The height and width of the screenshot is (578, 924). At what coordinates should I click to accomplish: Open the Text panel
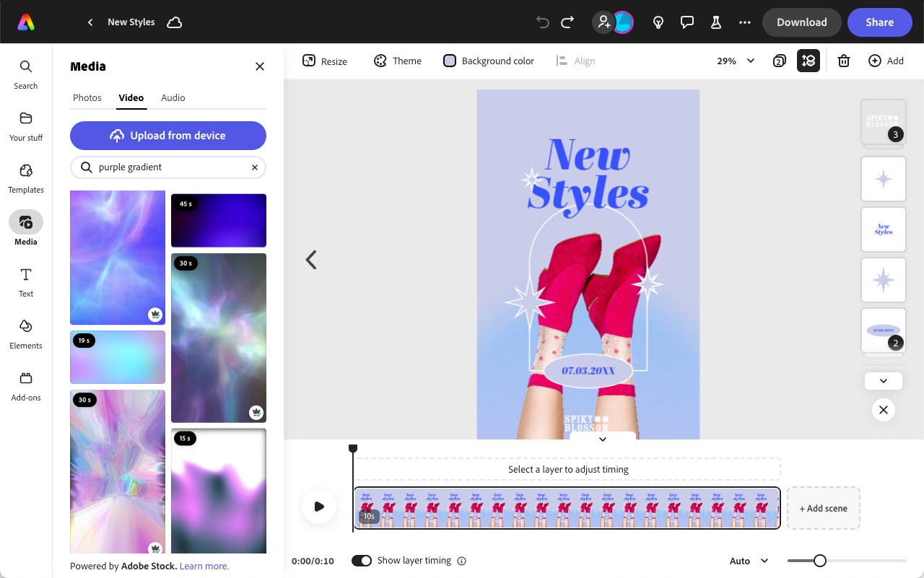tap(25, 282)
